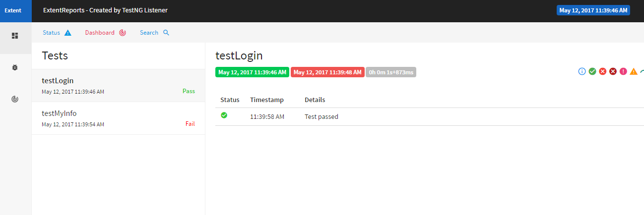Click the testLogin detail heading
The image size is (644, 215).
[239, 55]
